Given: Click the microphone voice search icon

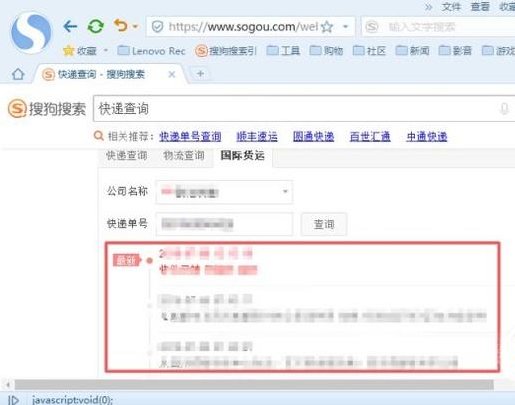Looking at the screenshot, I should tap(504, 109).
